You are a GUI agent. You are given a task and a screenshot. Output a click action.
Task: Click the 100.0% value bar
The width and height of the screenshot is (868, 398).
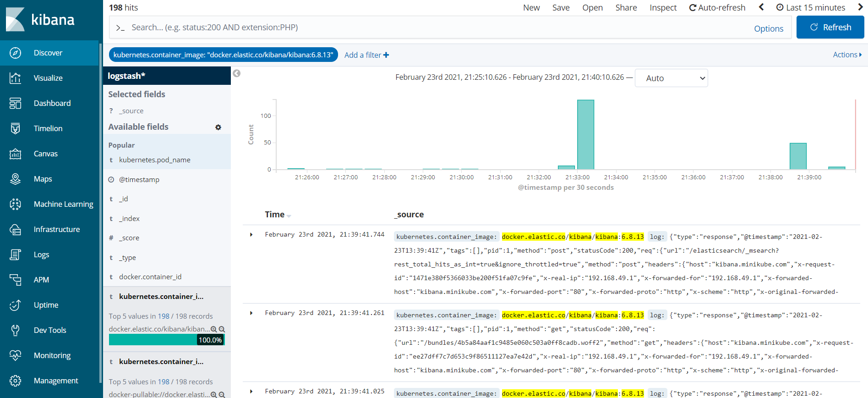pyautogui.click(x=167, y=340)
